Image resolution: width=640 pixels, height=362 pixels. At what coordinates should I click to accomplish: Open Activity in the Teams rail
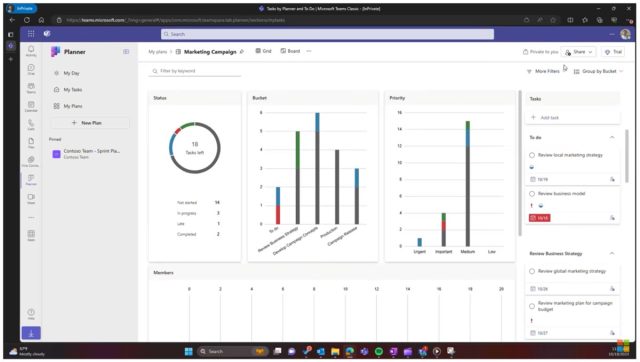[31, 51]
